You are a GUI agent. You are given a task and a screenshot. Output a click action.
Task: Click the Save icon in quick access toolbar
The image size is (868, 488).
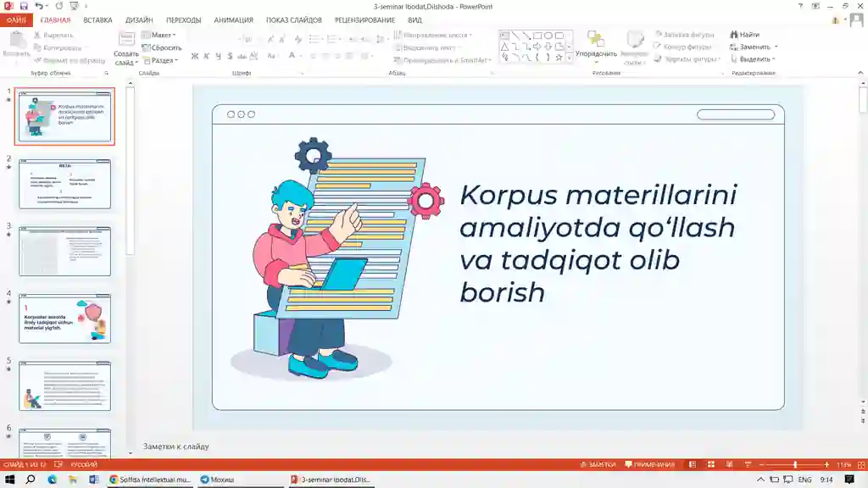point(24,6)
